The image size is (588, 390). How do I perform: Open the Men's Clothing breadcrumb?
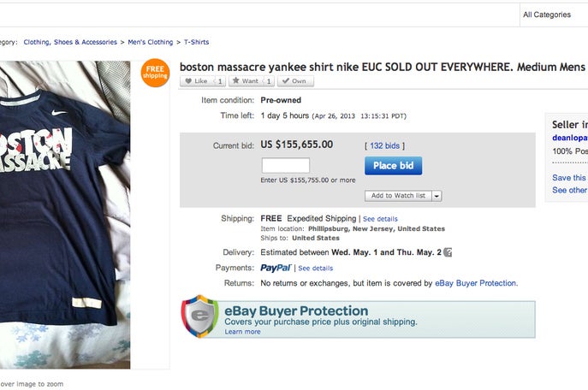point(151,42)
